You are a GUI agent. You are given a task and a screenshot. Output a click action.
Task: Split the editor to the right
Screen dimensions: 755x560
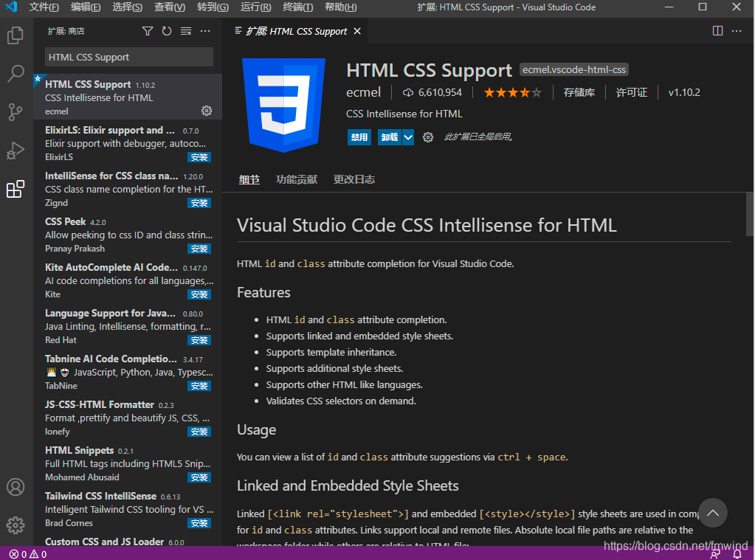(717, 31)
